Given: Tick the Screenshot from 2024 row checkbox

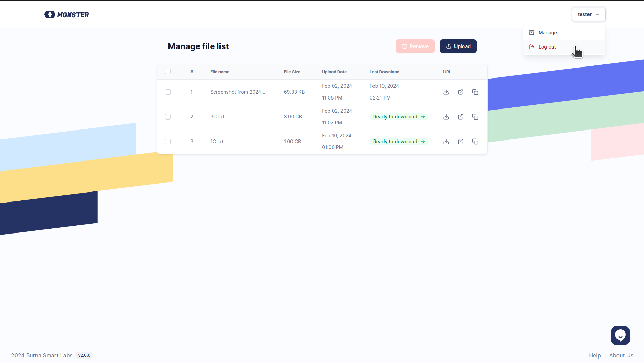Looking at the screenshot, I should (x=168, y=92).
